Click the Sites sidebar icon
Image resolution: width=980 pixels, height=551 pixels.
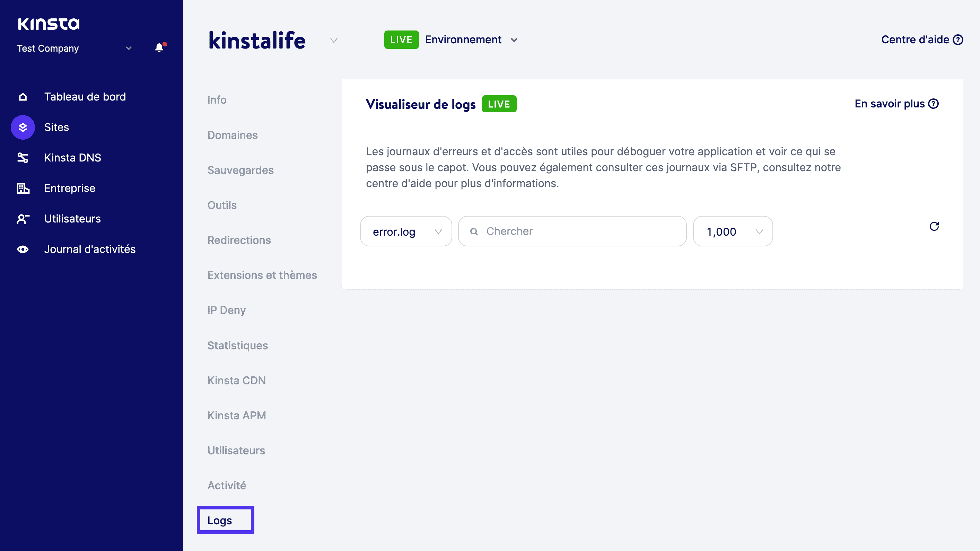(x=23, y=127)
